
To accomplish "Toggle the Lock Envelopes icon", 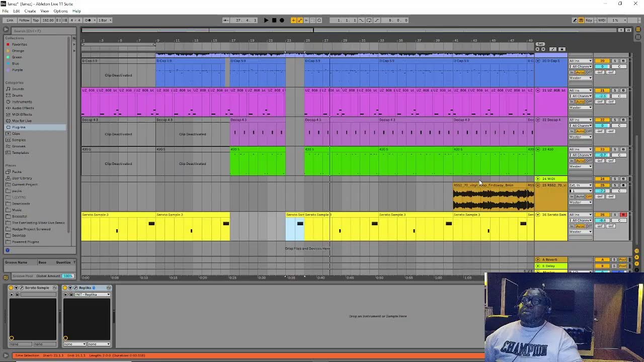I will click(562, 49).
